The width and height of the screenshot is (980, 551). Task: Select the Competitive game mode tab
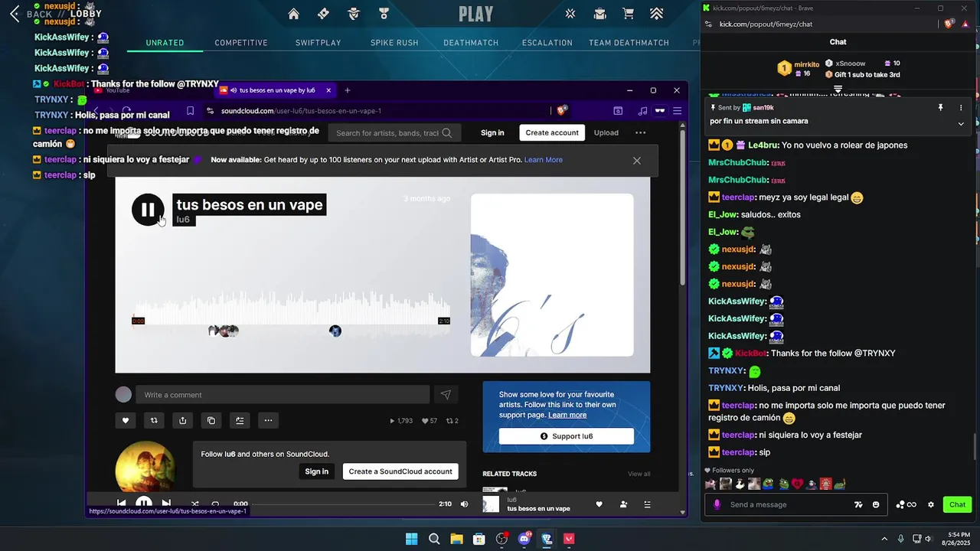click(241, 43)
